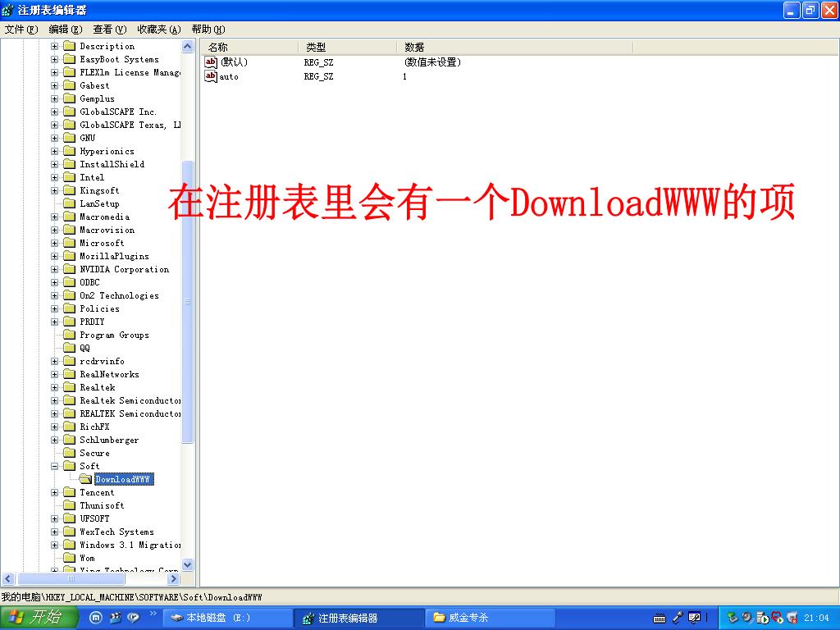This screenshot has width=840, height=630.
Task: Switch to 威金专杀 taskbar folder window
Action: point(490,618)
